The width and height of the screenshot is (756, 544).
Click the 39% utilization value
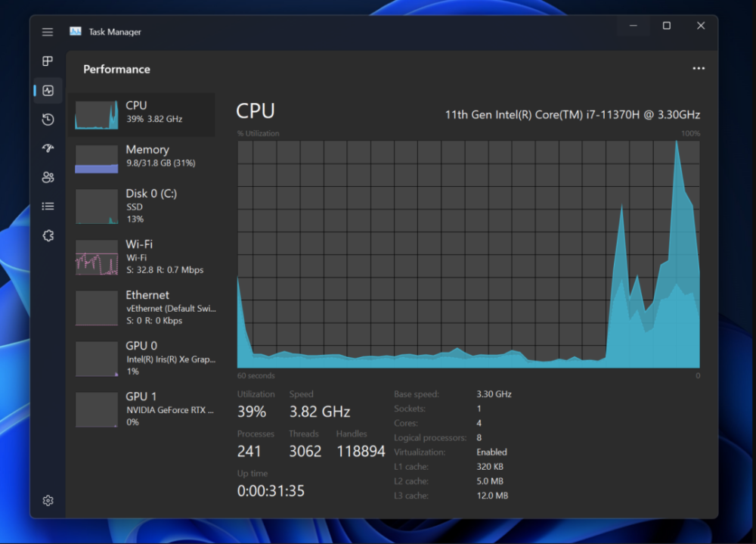pos(252,412)
